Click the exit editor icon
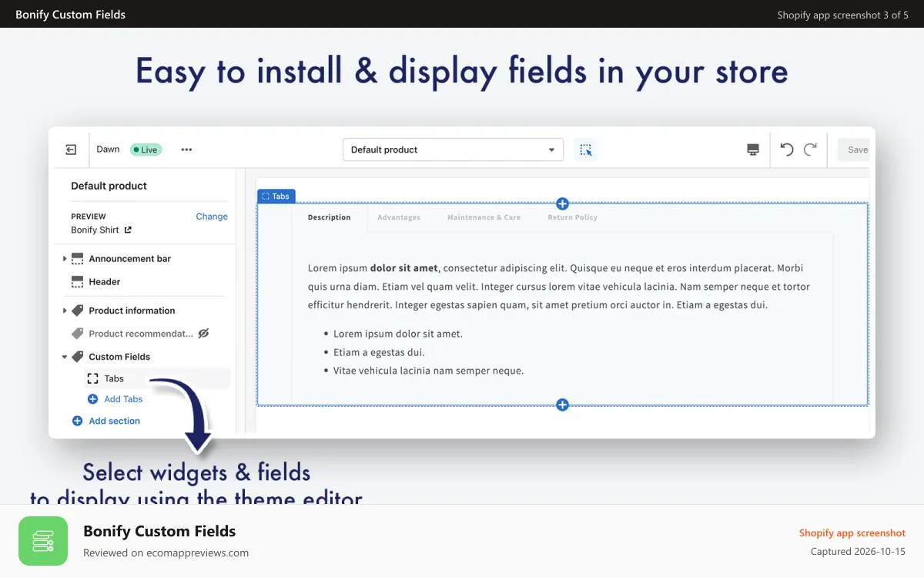The width and height of the screenshot is (924, 578). coord(71,150)
